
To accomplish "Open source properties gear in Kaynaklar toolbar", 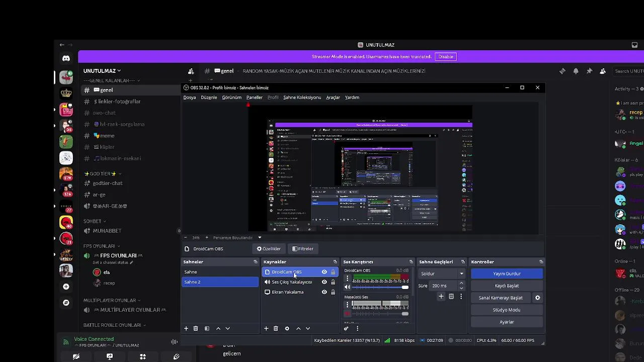I will pos(287,328).
